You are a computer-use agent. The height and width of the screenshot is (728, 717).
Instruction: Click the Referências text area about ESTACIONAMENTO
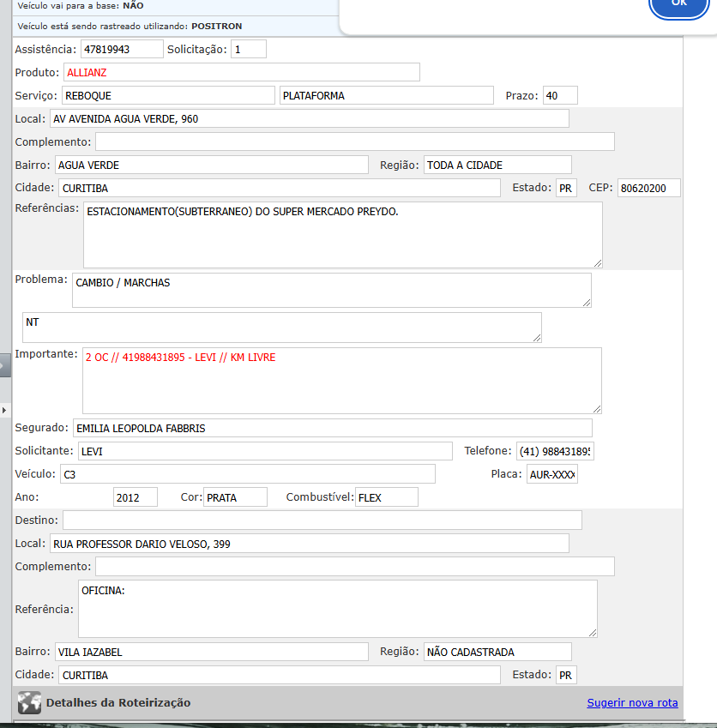(x=343, y=235)
